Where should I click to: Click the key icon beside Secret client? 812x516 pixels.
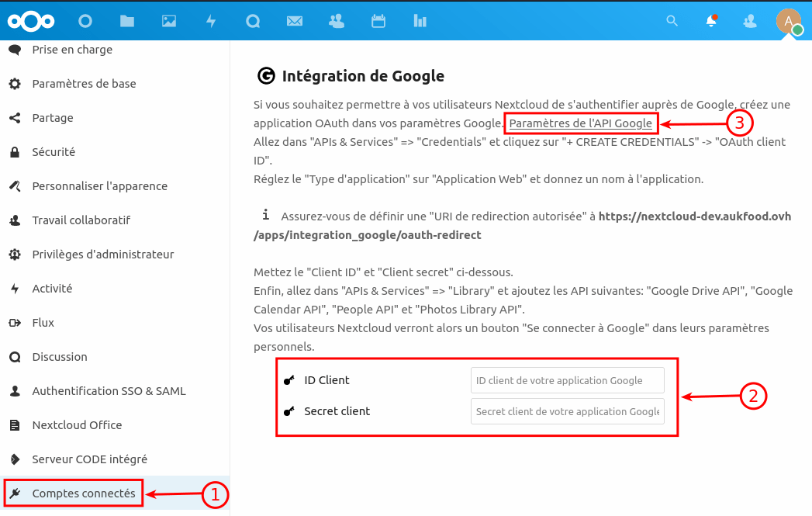pos(289,411)
